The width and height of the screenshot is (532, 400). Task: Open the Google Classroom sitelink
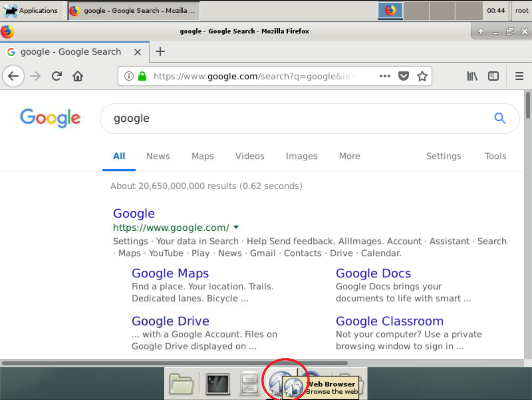click(389, 321)
